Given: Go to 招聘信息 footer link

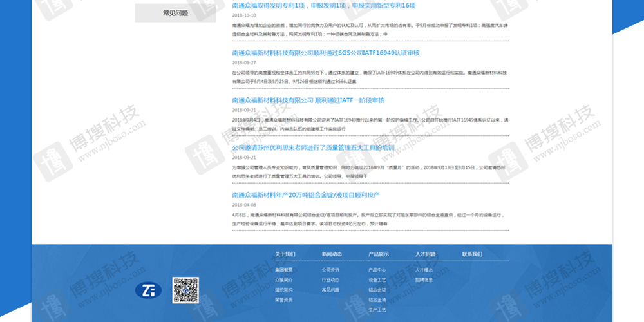Looking at the screenshot, I should tap(424, 280).
